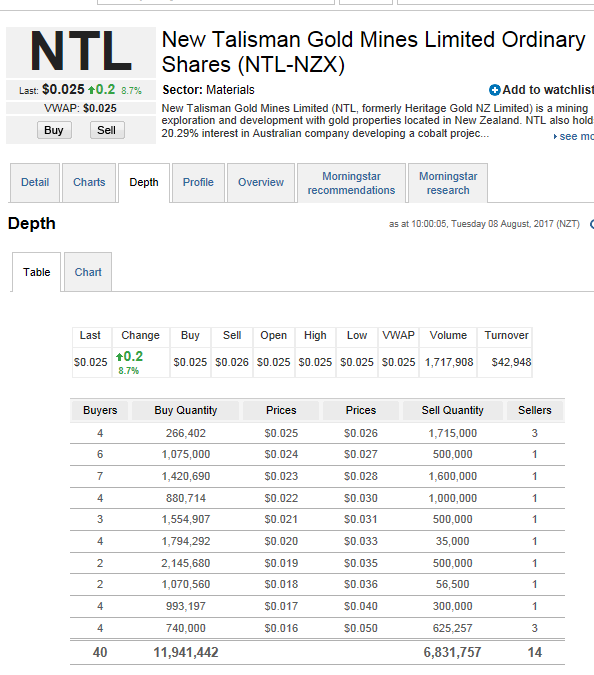Click the sell price $0.033
This screenshot has width=594, height=675.
(x=361, y=542)
